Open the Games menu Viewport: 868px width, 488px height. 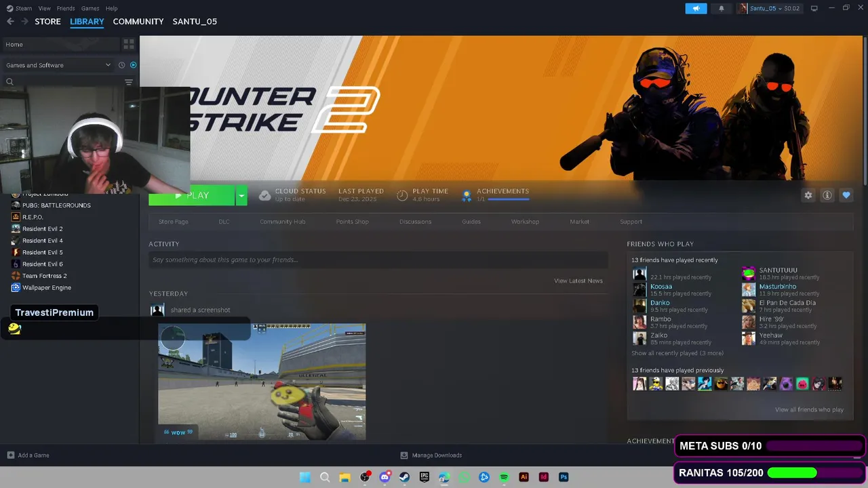click(x=90, y=8)
